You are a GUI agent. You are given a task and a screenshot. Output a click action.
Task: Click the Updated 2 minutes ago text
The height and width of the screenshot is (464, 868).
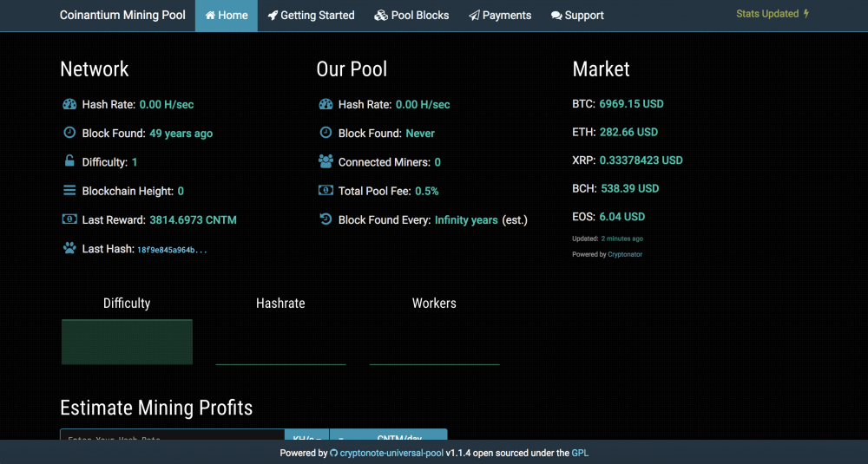(x=608, y=239)
